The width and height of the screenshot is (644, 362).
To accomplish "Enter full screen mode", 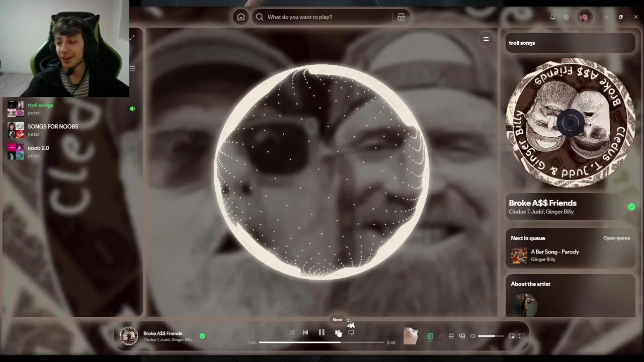I will [522, 336].
